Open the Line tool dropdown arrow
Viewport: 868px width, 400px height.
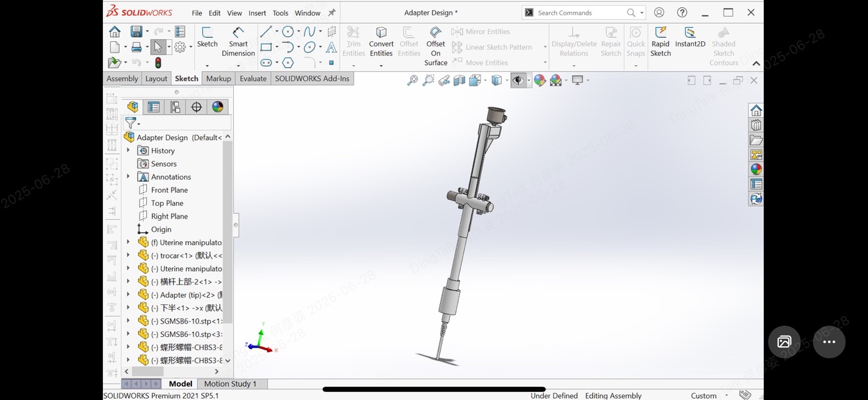click(x=276, y=31)
